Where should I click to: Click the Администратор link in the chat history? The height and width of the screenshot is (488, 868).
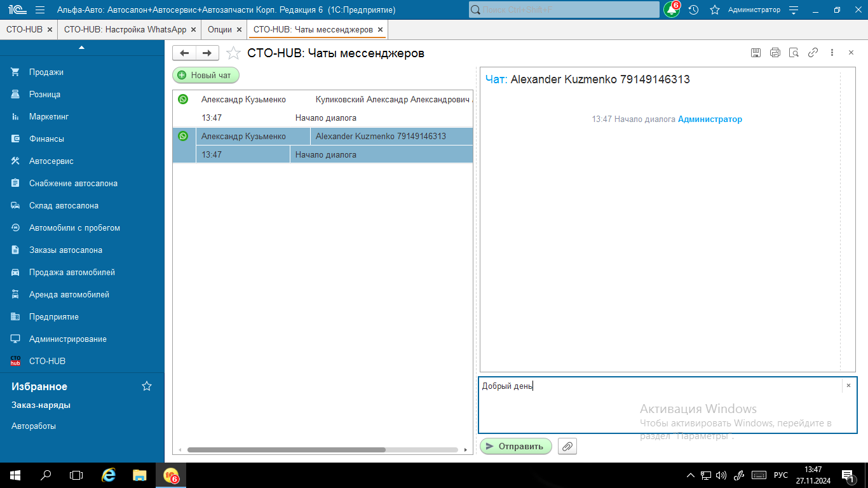pos(710,119)
